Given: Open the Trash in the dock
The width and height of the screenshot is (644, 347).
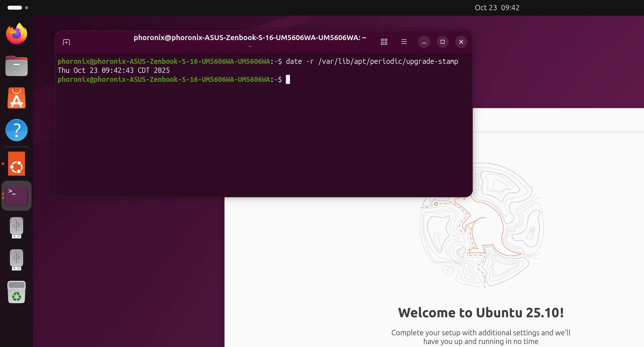Looking at the screenshot, I should tap(16, 292).
